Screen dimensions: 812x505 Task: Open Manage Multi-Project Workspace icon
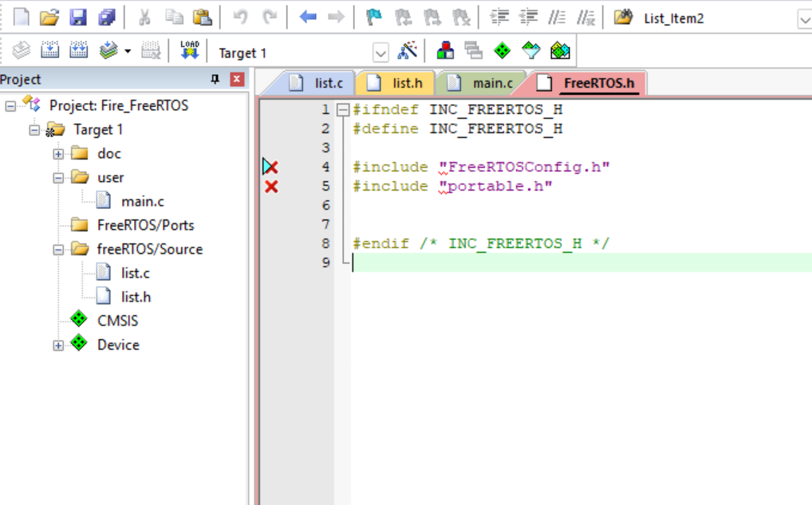tap(473, 50)
